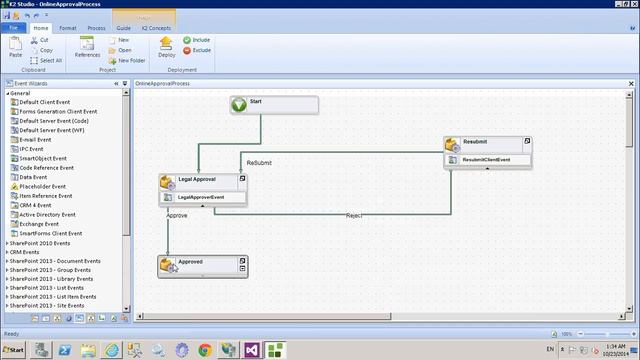Open the Guide ribbon tab

[x=124, y=28]
